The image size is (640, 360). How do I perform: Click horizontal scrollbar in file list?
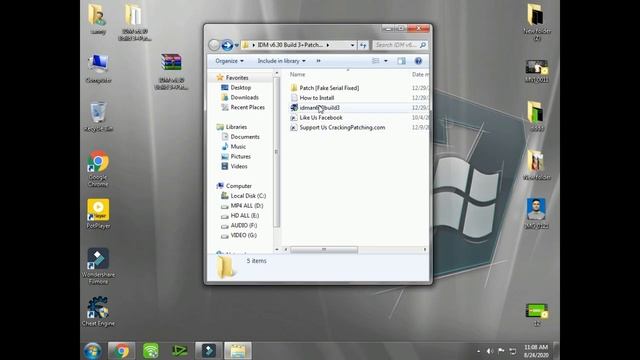click(x=324, y=249)
